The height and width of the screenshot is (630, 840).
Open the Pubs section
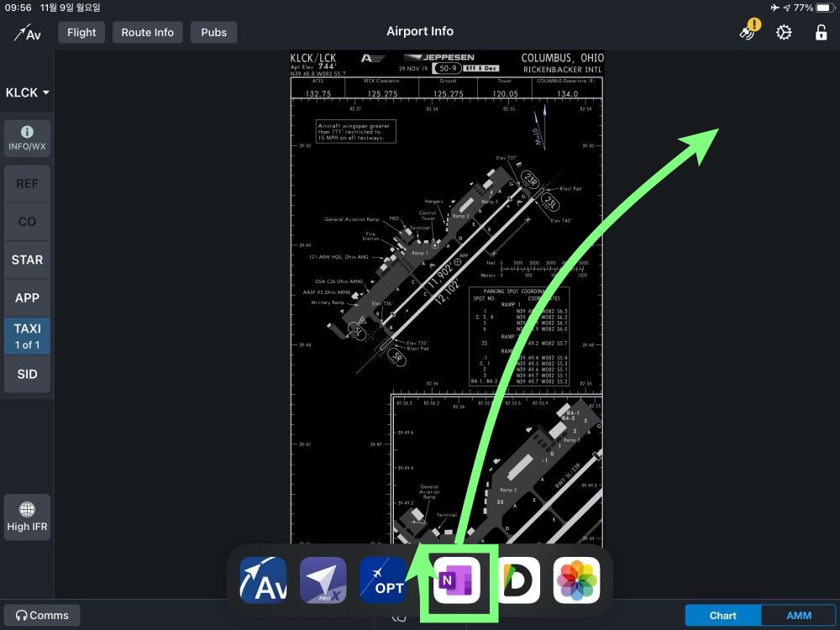click(213, 33)
